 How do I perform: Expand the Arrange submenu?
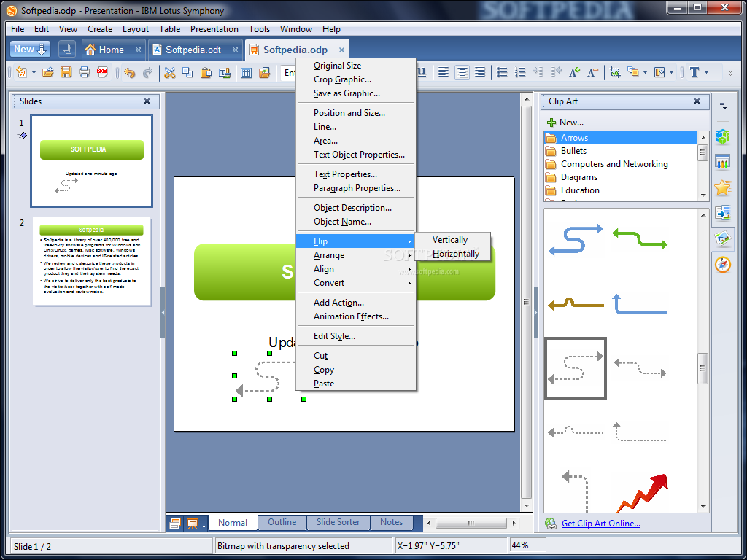[356, 255]
